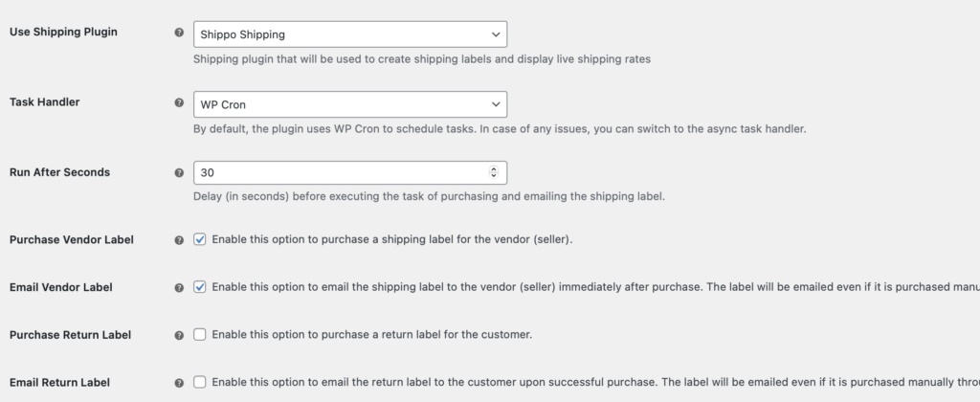Viewport: 980px width, 402px height.
Task: Click help icon beside Use Shipping Plugin
Action: coord(179,33)
